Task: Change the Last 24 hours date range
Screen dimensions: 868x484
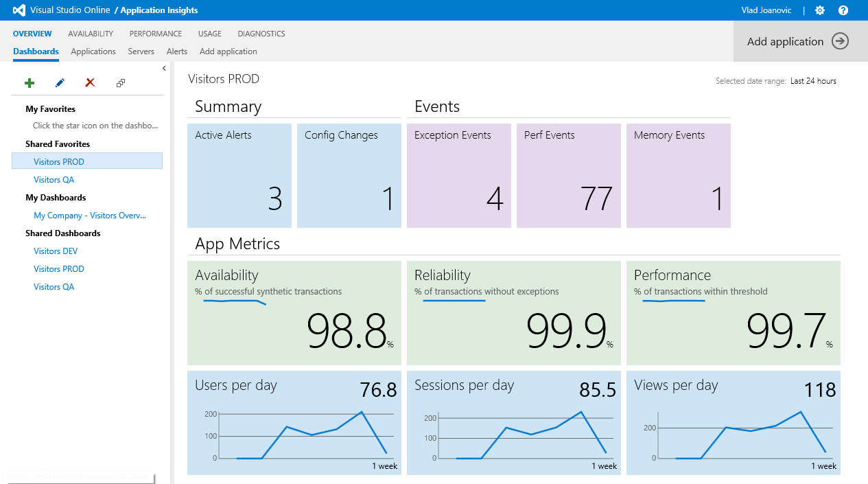Action: tap(813, 81)
